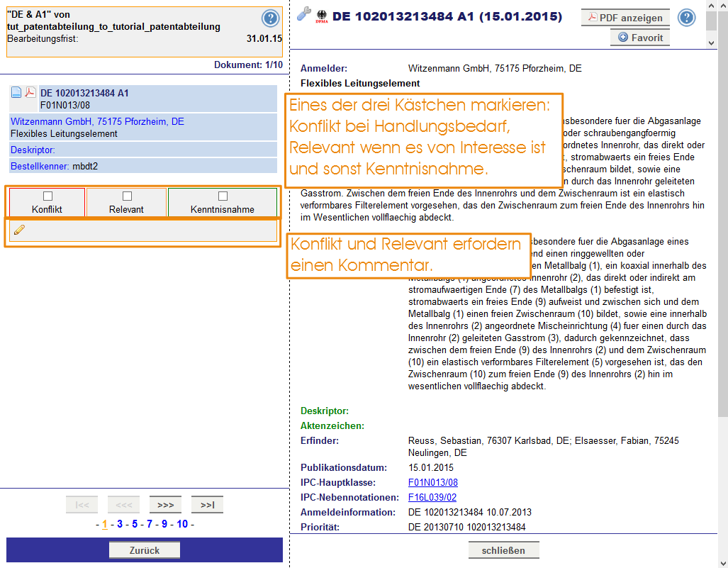Open page 1 in pagination
Viewport: 728px width, 568px height.
pyautogui.click(x=104, y=524)
